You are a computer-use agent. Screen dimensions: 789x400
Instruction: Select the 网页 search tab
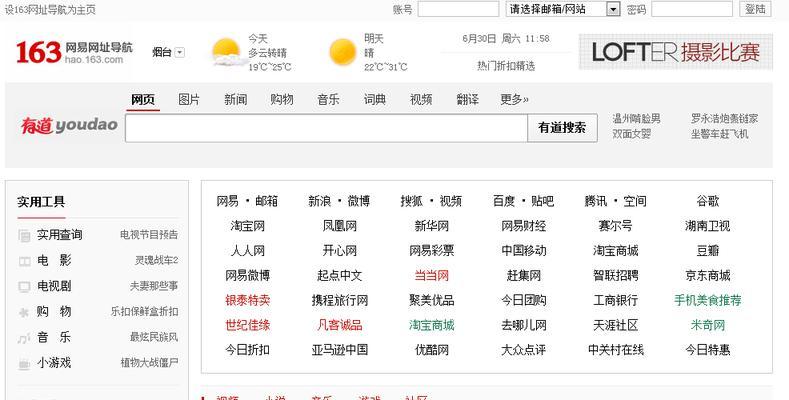143,100
